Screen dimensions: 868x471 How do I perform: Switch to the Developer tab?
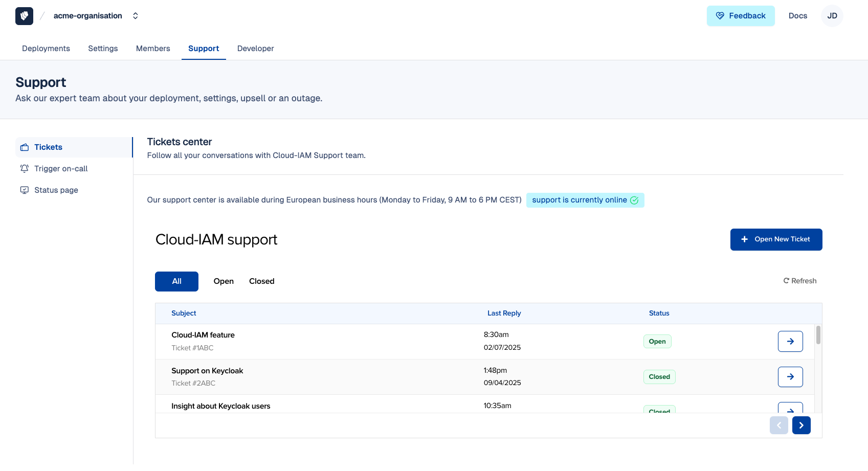tap(256, 49)
